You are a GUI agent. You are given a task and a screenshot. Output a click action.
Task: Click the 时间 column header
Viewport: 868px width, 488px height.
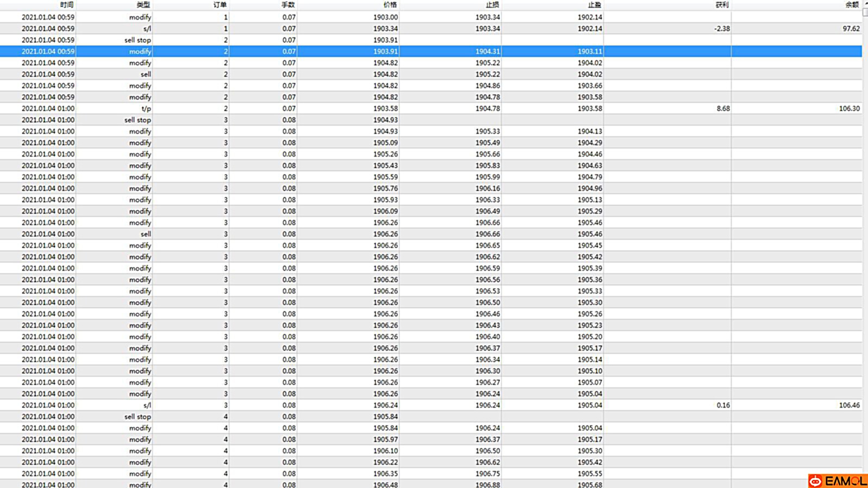click(66, 5)
